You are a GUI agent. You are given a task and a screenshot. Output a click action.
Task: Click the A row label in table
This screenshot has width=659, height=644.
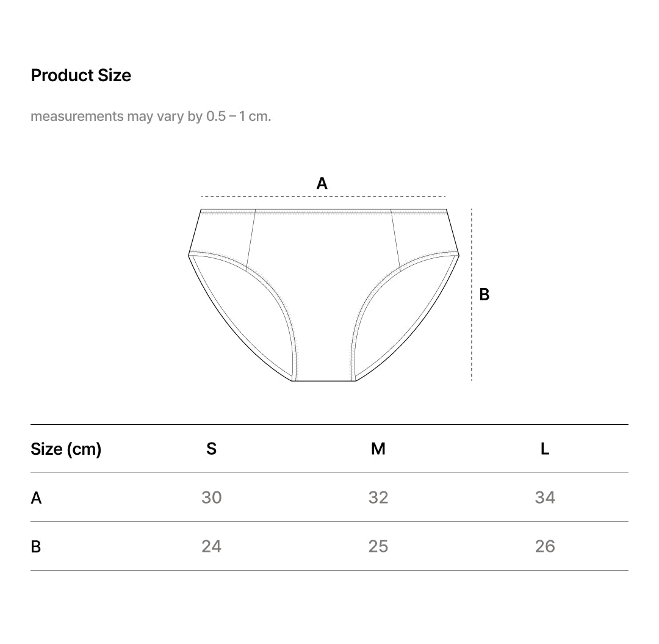point(36,497)
